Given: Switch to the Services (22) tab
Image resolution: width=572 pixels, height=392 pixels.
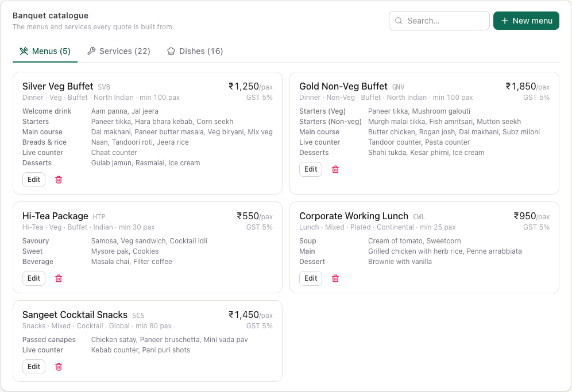Looking at the screenshot, I should point(119,52).
